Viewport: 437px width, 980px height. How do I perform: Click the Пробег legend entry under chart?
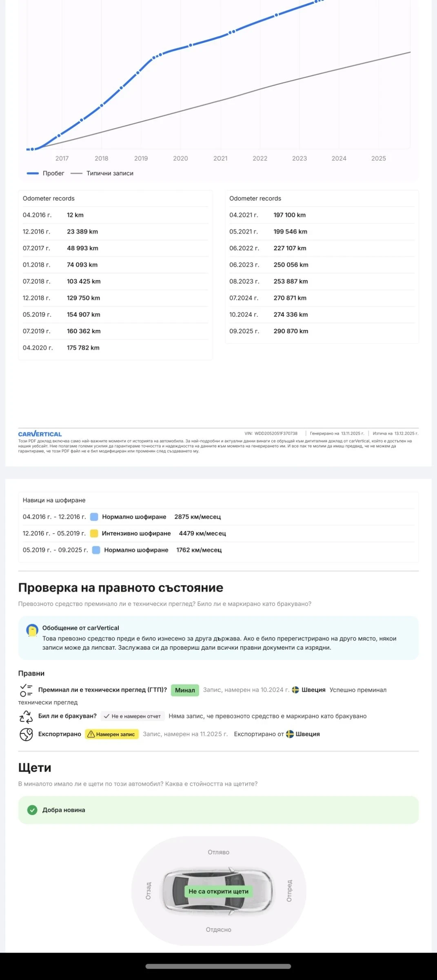46,173
